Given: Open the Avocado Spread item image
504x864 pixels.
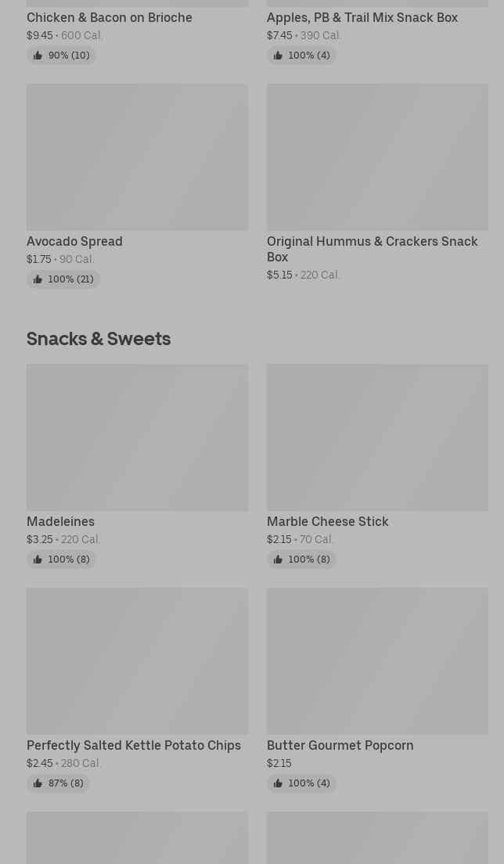Looking at the screenshot, I should point(137,157).
